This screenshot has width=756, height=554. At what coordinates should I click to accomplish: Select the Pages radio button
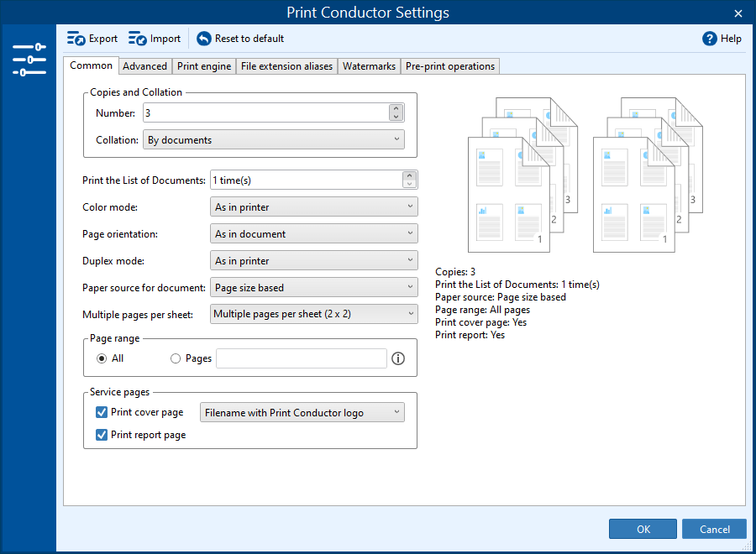pyautogui.click(x=176, y=358)
